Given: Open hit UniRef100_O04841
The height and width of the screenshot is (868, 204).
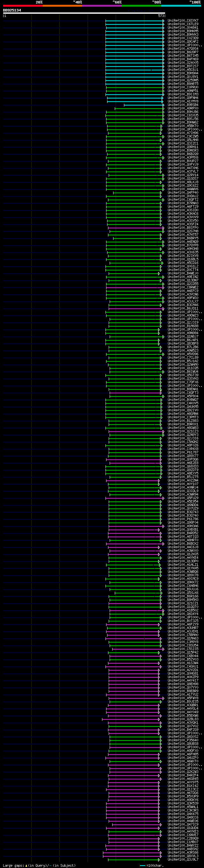Looking at the screenshot, I should tap(183, 28).
